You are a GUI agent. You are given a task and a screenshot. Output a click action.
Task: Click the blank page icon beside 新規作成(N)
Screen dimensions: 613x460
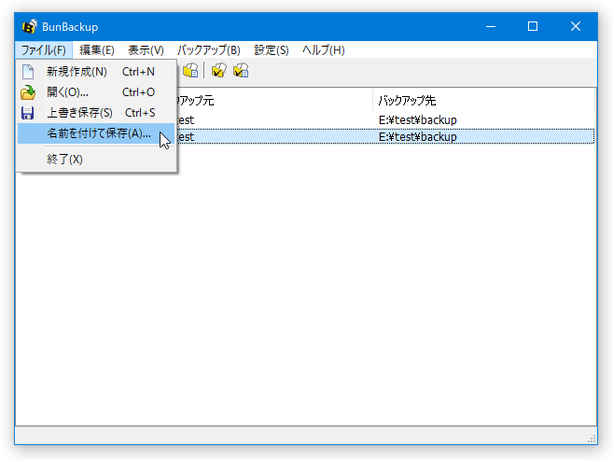[28, 72]
